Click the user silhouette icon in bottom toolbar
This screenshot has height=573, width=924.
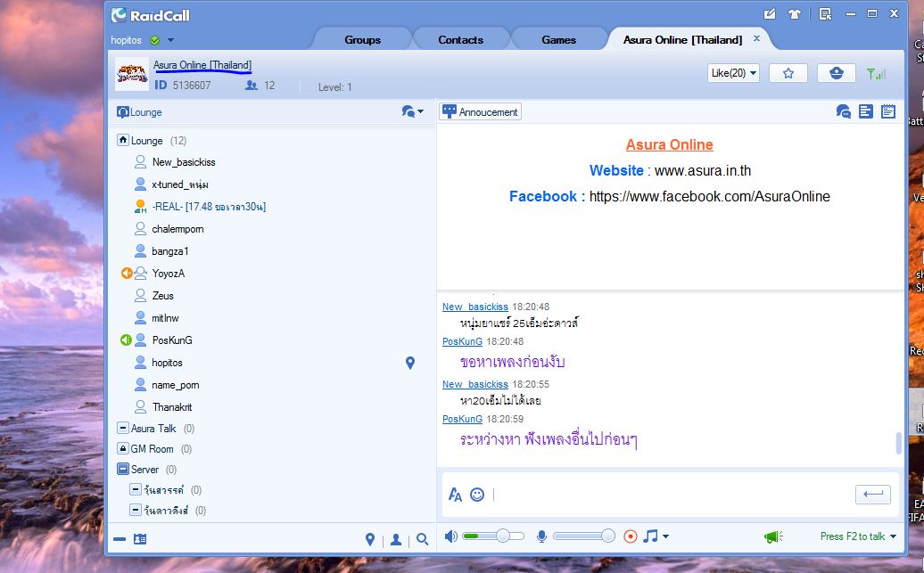(396, 539)
